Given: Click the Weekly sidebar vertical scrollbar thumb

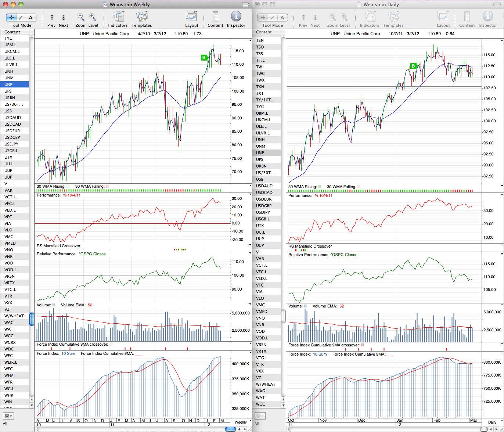Looking at the screenshot, I should pos(32,319).
